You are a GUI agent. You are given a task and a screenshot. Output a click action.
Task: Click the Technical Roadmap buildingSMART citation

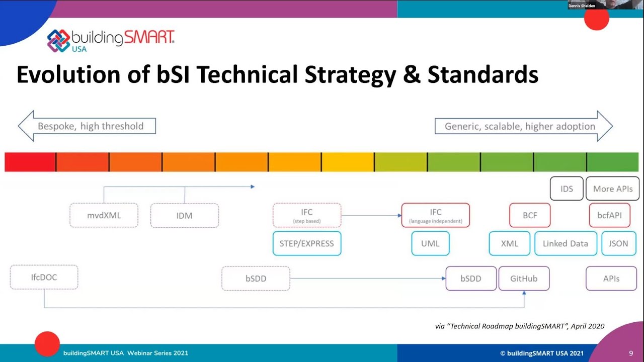[520, 326]
